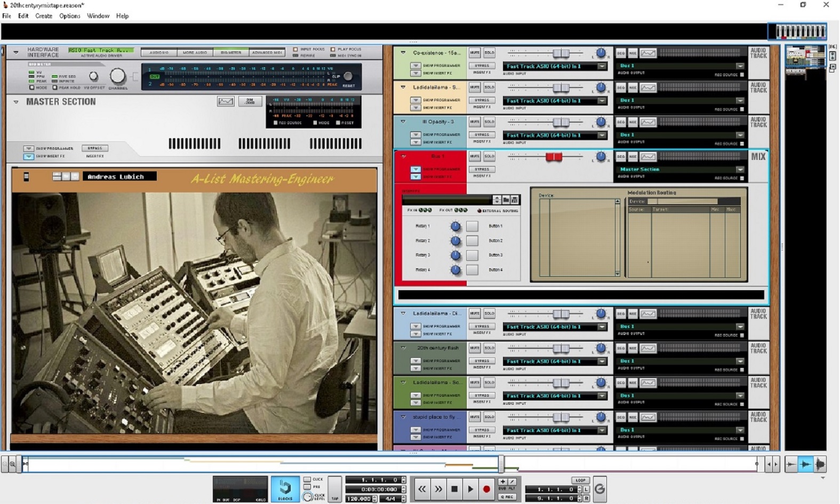This screenshot has height=504, width=840.
Task: Toggle the Q REC button
Action: pos(507,497)
